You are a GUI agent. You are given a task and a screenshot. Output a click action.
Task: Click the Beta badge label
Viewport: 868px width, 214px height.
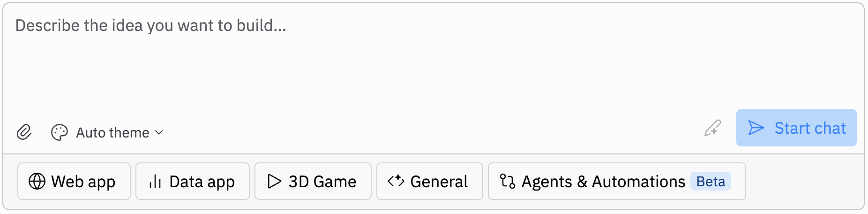[x=711, y=181]
